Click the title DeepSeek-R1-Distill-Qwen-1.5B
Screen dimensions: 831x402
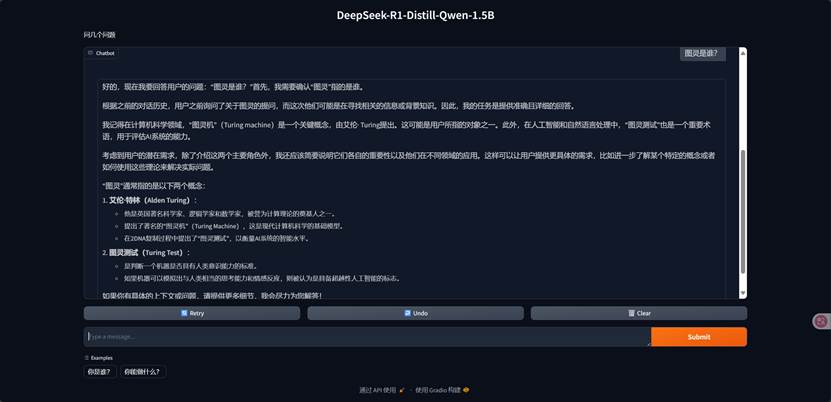coord(416,15)
